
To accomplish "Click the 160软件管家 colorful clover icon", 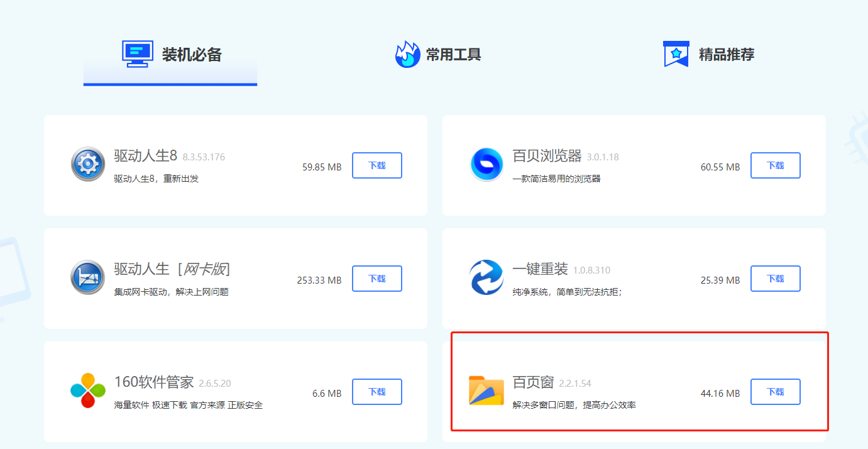I will (88, 391).
